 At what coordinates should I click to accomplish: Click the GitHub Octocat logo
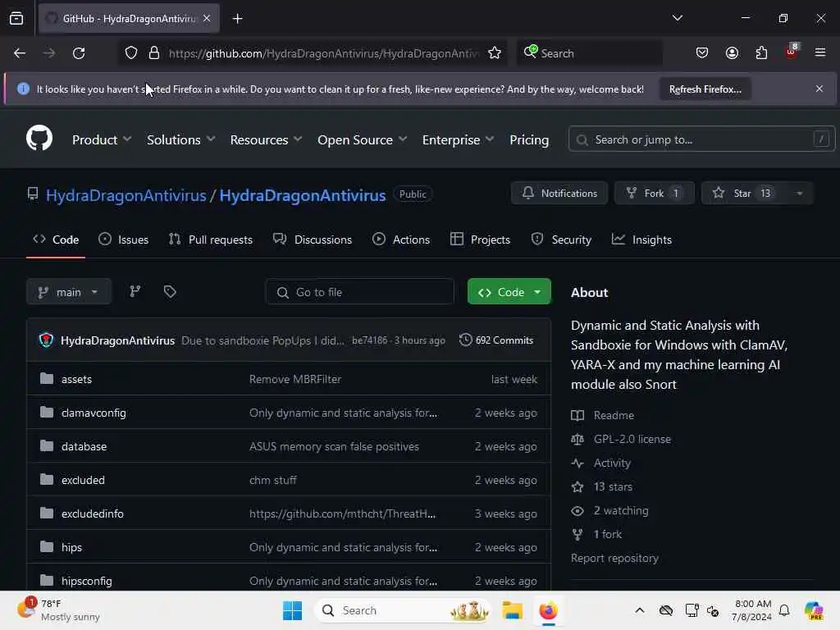point(39,138)
